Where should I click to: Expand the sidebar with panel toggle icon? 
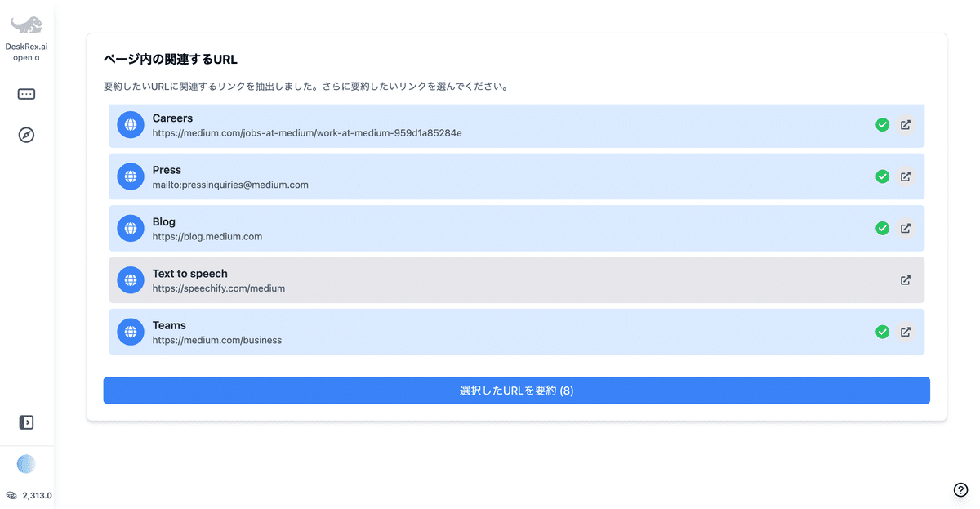[x=26, y=422]
